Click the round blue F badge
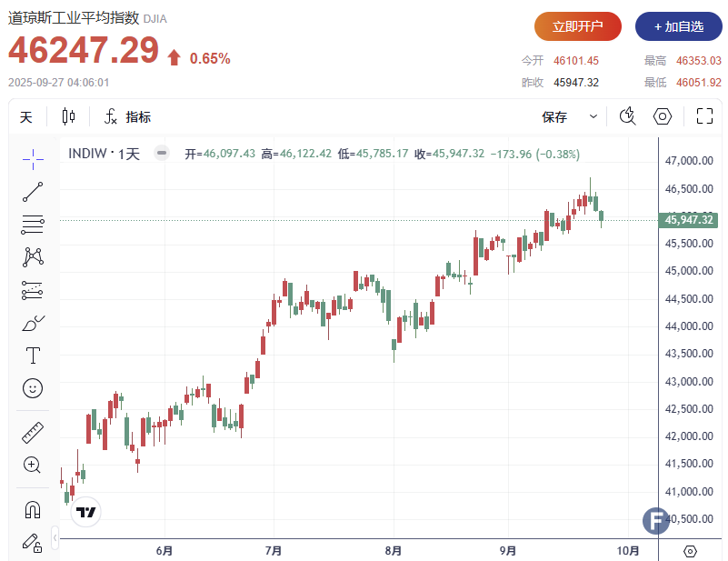The height and width of the screenshot is (561, 728). pos(655,521)
